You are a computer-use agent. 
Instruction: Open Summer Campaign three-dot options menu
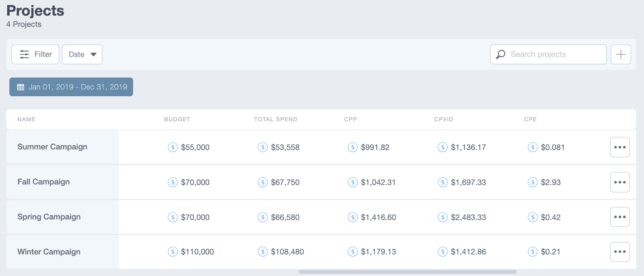coord(620,147)
